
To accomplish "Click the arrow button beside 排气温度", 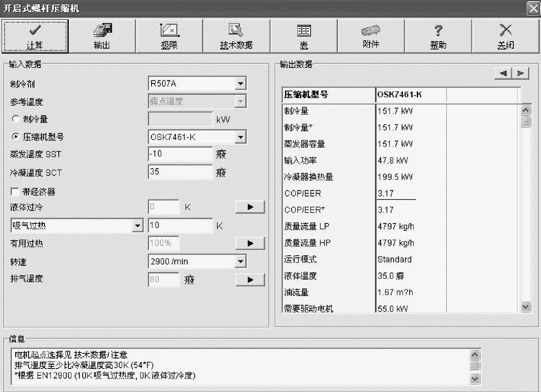I will click(250, 280).
